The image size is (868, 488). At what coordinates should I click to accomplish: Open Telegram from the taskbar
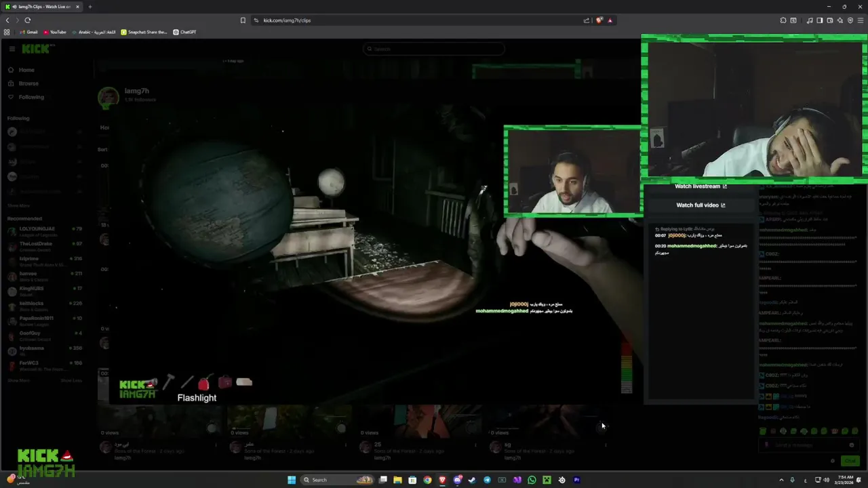click(x=487, y=480)
